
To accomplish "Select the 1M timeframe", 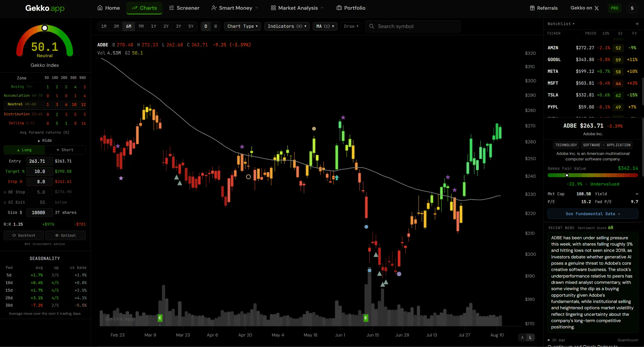I will 104,26.
